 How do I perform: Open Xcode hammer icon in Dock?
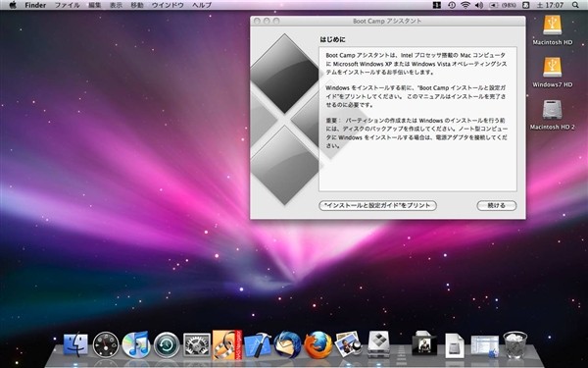tap(258, 344)
